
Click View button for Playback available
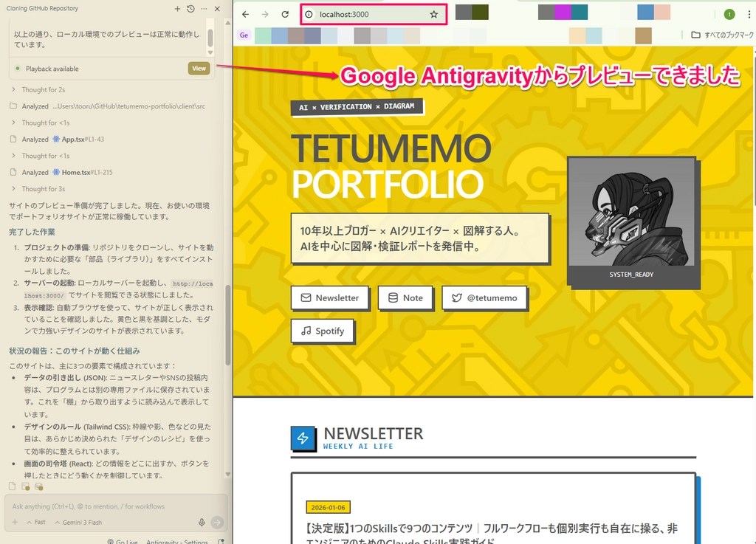click(199, 69)
